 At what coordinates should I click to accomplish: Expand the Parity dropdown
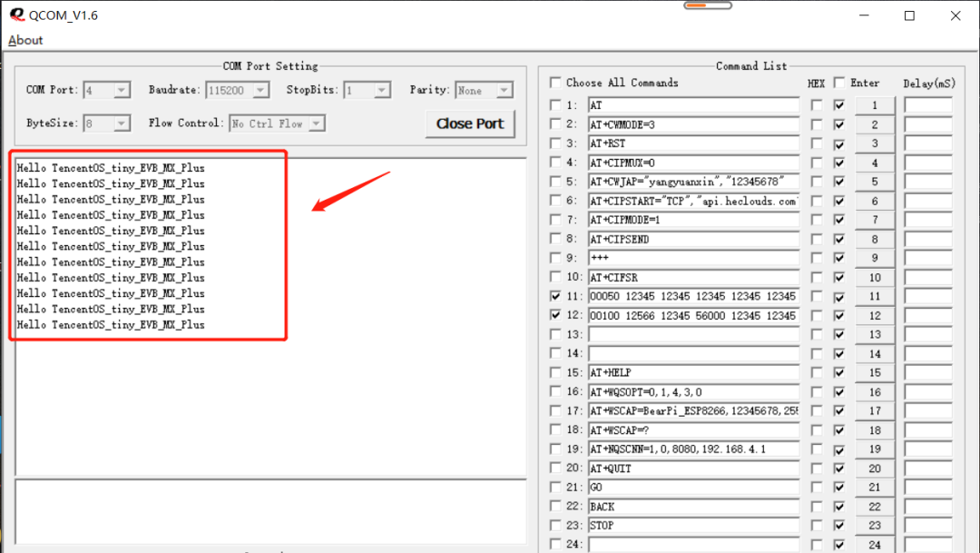click(505, 90)
